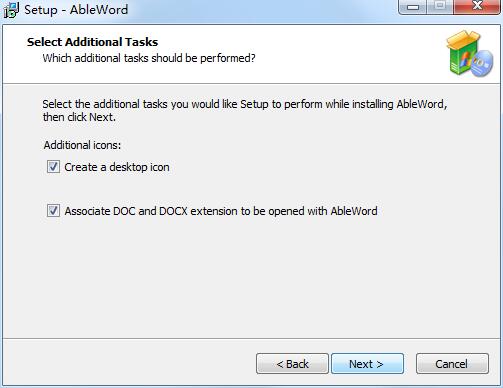Uncheck the Associate DOC and DOCX checkbox

tap(53, 211)
